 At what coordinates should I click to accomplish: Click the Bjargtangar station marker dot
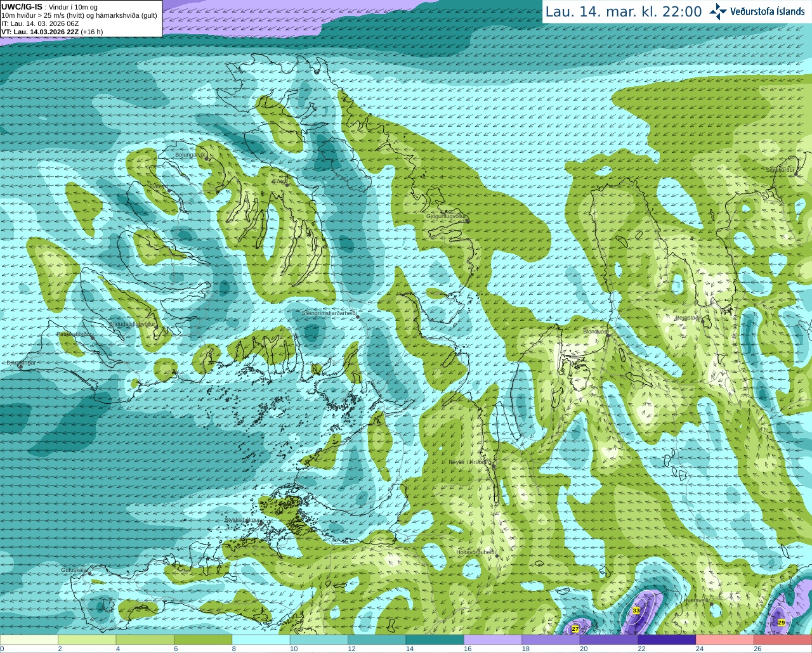pyautogui.click(x=22, y=368)
